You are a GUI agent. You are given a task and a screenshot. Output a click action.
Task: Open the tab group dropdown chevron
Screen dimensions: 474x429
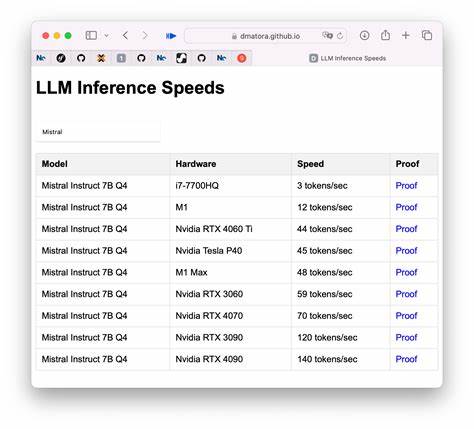click(x=106, y=35)
